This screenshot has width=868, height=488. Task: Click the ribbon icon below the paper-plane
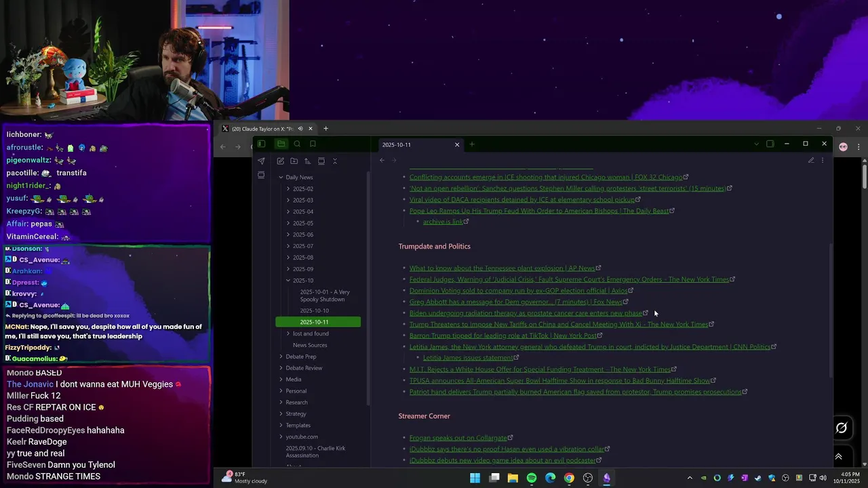[x=261, y=176]
